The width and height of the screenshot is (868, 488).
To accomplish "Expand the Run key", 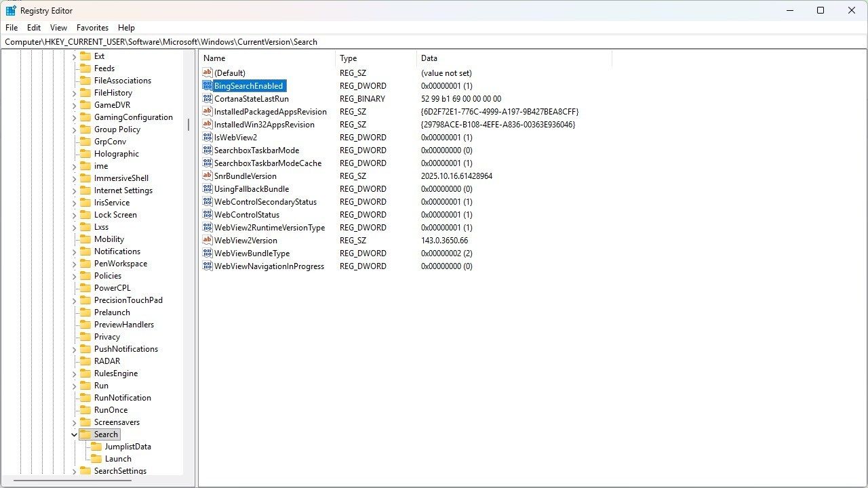I will pyautogui.click(x=74, y=386).
